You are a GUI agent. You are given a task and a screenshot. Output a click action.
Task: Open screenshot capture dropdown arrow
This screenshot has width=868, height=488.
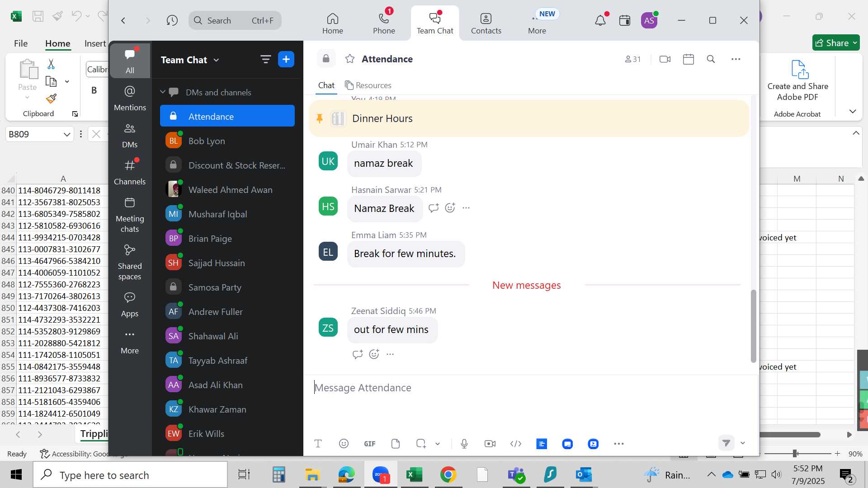click(x=438, y=444)
